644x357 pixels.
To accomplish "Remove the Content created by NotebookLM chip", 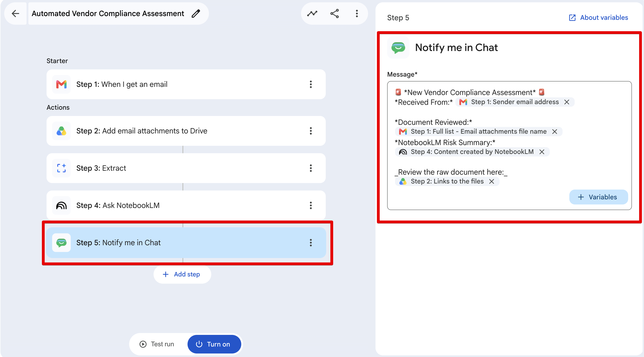I will pos(542,152).
